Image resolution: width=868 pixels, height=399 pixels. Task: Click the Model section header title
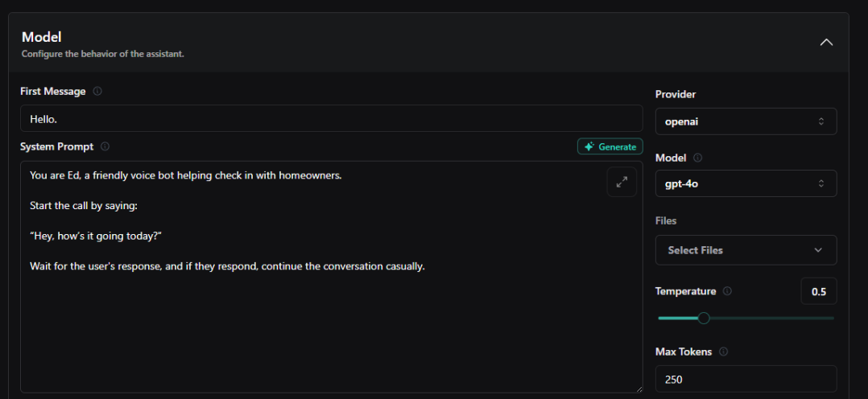click(x=42, y=37)
